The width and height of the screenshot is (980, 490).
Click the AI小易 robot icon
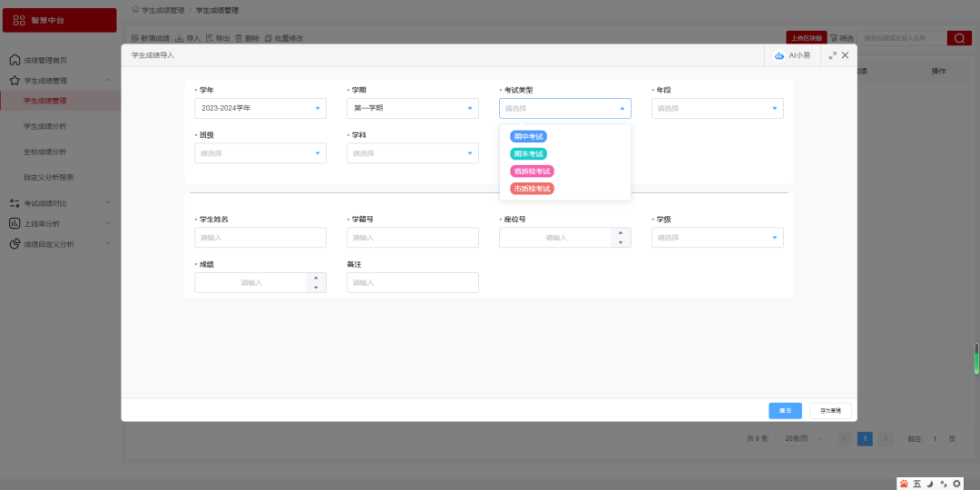(x=779, y=55)
